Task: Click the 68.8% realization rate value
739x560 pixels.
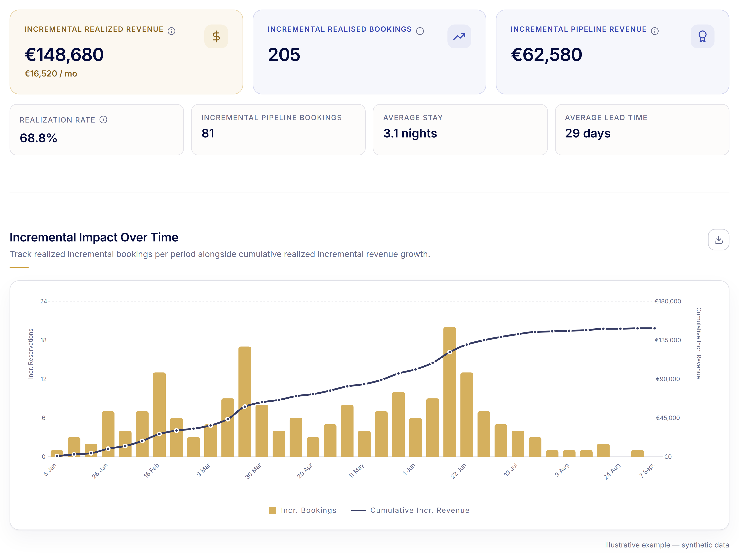Action: pyautogui.click(x=38, y=138)
